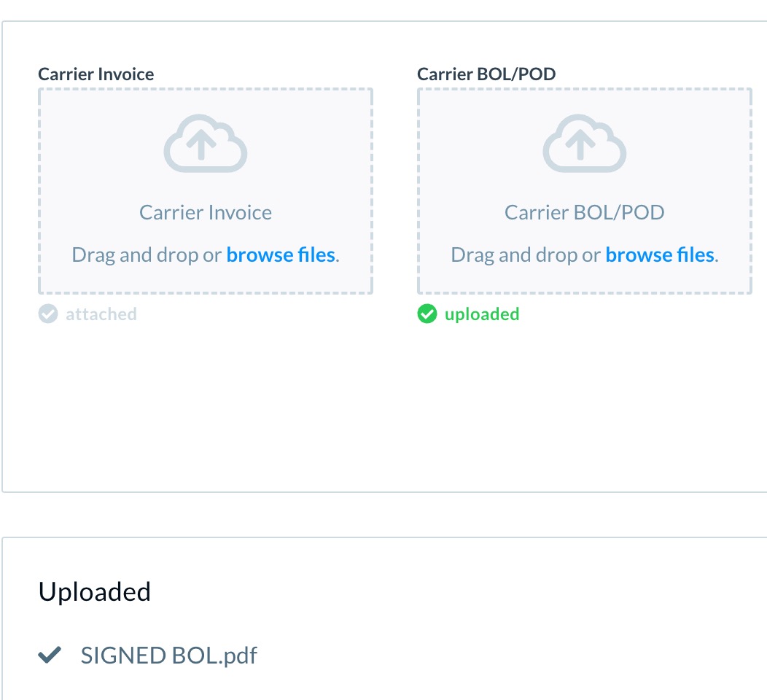This screenshot has height=700, width=767.
Task: Browse files for Carrier BOL/POD
Action: (x=660, y=255)
